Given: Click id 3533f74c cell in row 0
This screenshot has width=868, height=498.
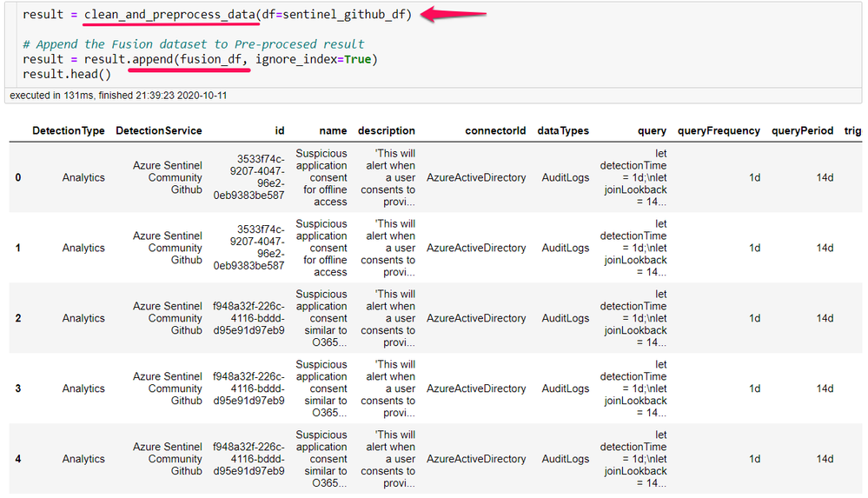Looking at the screenshot, I should (249, 178).
